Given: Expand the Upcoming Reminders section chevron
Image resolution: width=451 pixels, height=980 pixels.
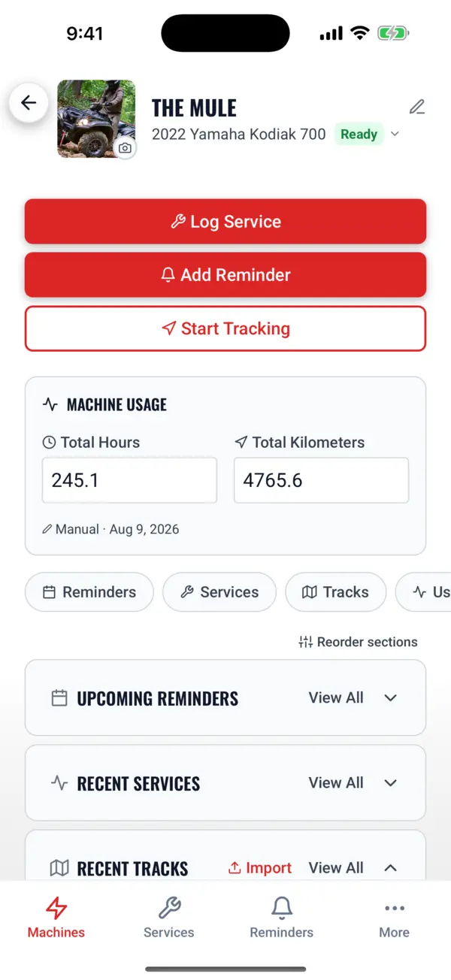Looking at the screenshot, I should click(390, 697).
